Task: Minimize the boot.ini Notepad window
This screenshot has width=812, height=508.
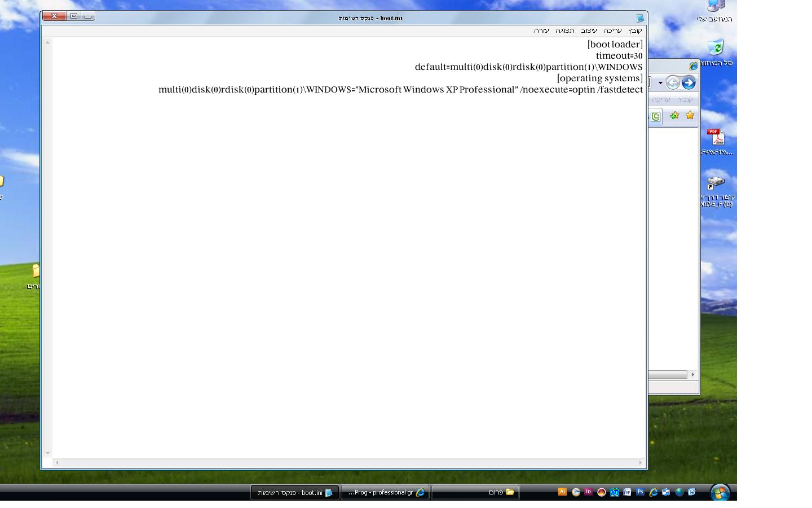Action: pos(88,16)
